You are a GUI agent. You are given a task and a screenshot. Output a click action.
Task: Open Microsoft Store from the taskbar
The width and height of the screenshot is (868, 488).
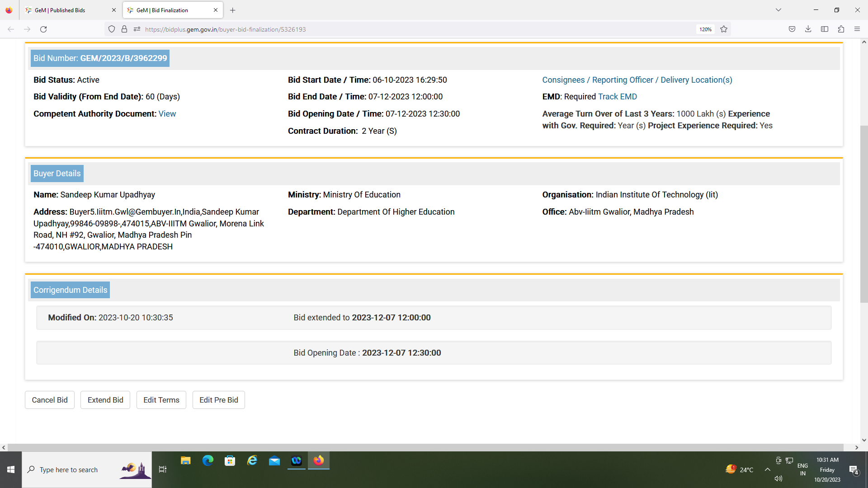pos(230,460)
